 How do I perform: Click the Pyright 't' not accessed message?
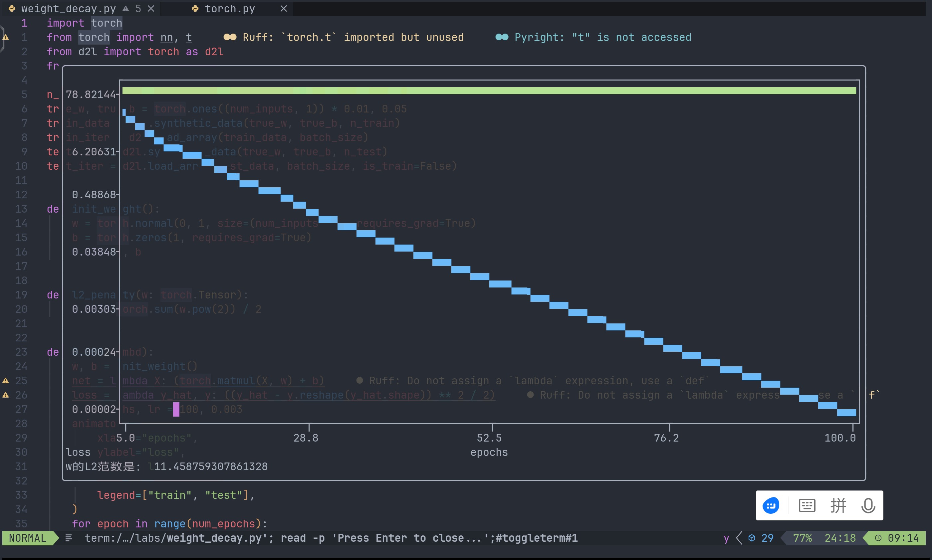point(602,37)
